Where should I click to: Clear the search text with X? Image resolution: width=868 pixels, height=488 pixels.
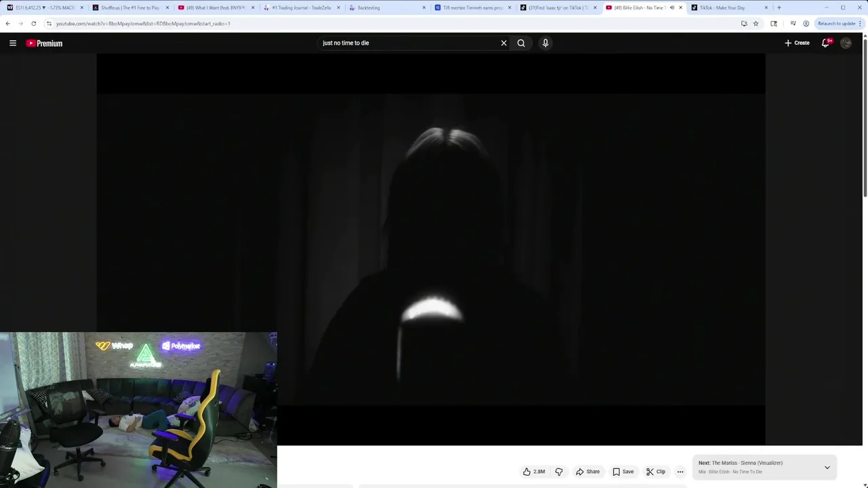pyautogui.click(x=504, y=43)
